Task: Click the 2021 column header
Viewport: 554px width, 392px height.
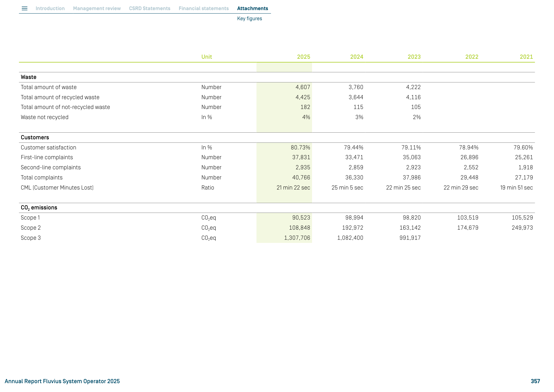Action: point(527,57)
